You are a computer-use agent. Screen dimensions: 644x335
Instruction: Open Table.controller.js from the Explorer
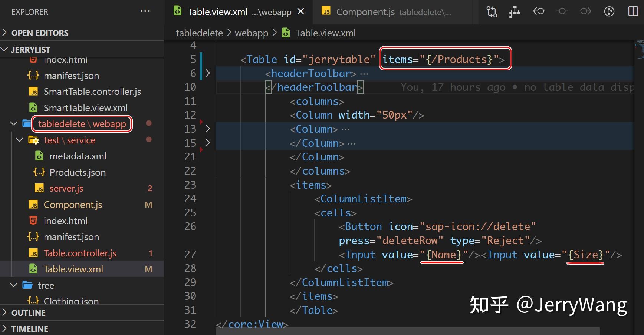coord(80,253)
